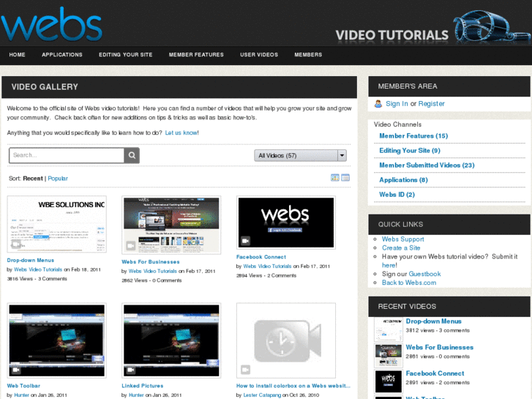
Task: Open Facebook Connect thumbnail in Recent Videos
Action: [x=389, y=381]
